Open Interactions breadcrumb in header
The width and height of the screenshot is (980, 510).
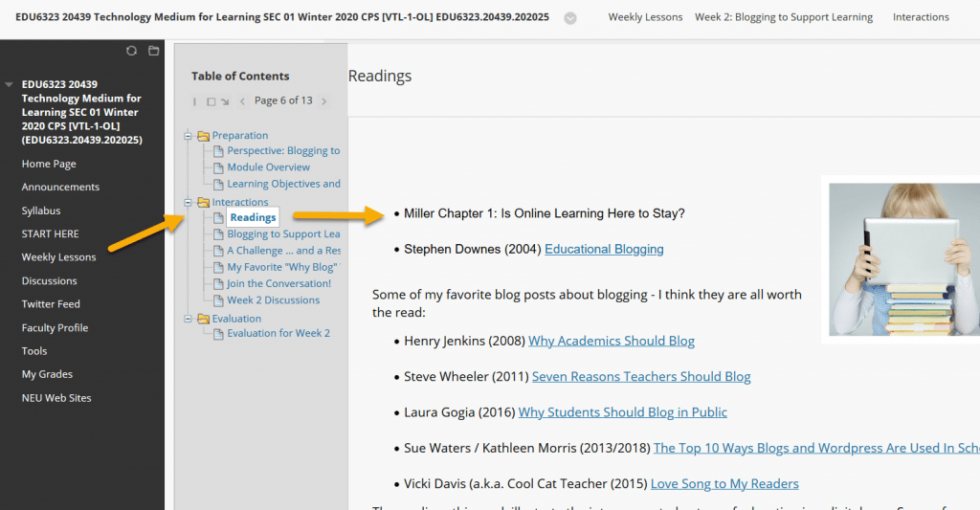pyautogui.click(x=921, y=17)
